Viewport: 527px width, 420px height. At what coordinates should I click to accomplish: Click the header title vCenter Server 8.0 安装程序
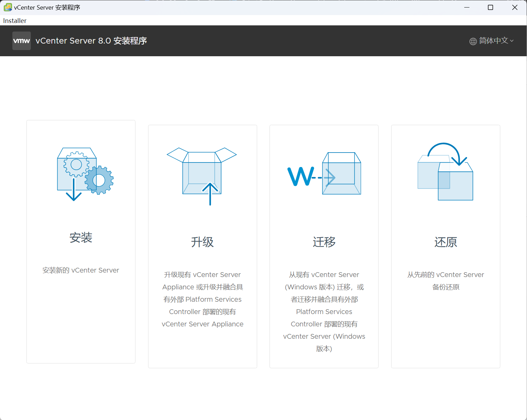coord(91,41)
